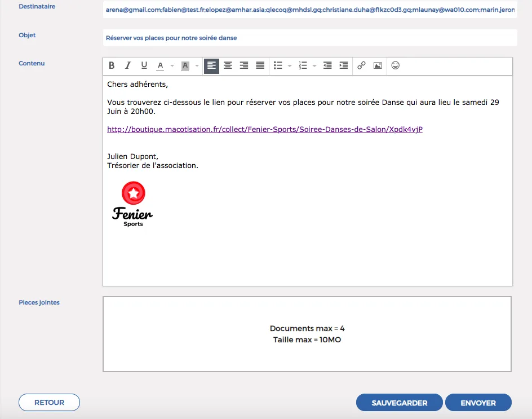
Task: Insert an image into content
Action: click(378, 65)
